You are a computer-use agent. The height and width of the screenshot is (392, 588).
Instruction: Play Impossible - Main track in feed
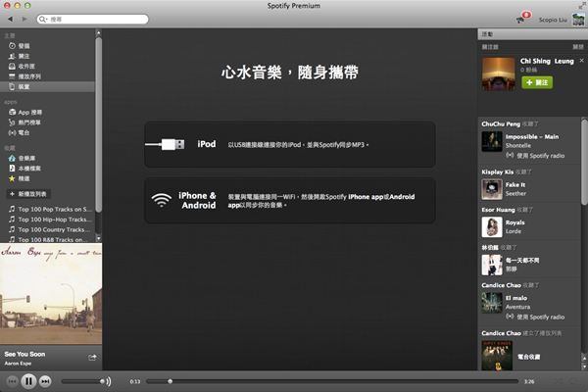point(532,136)
